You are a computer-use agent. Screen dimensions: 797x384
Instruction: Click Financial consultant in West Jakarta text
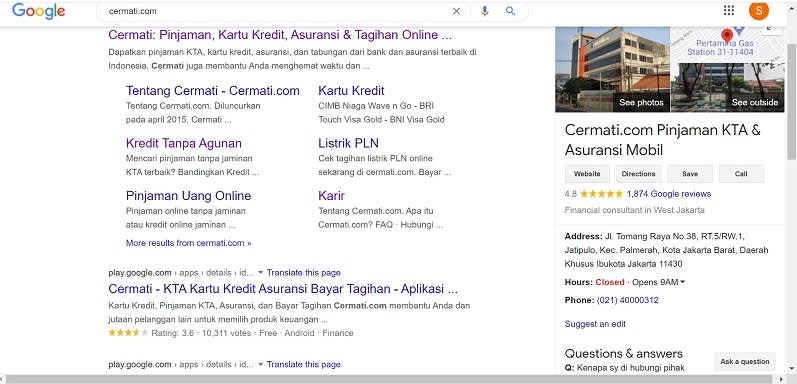click(634, 210)
